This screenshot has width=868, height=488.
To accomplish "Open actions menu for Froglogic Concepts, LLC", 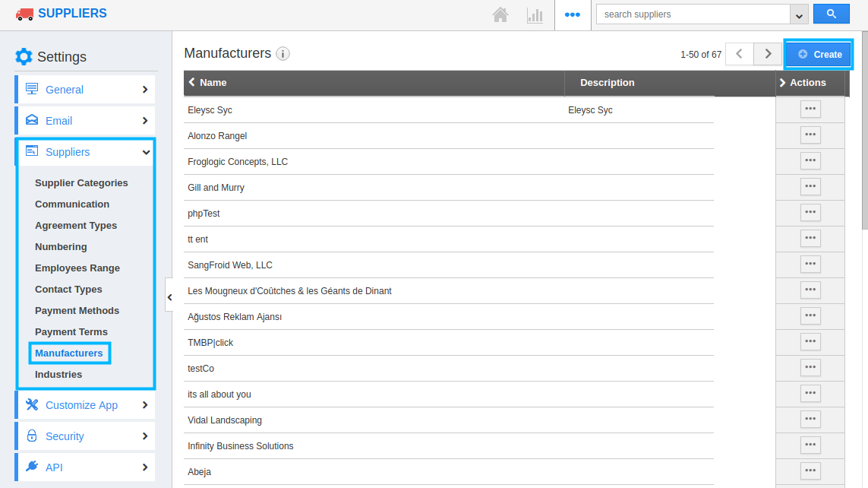I will click(x=810, y=160).
